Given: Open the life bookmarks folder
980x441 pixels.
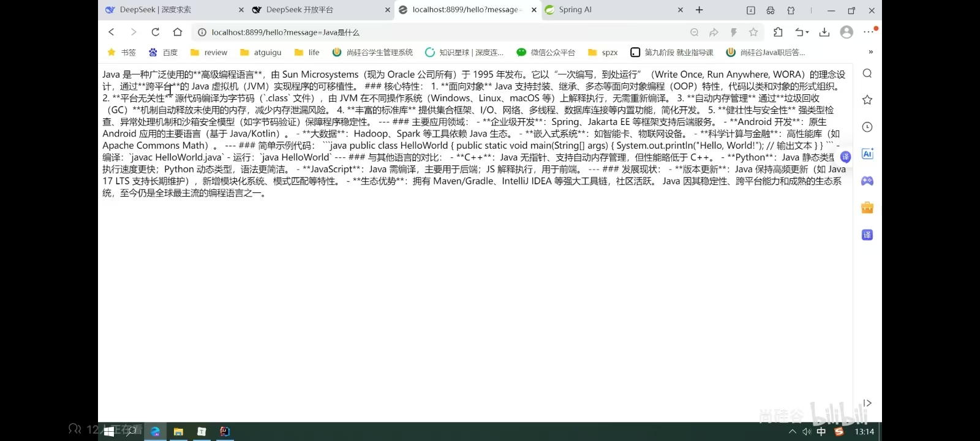Looking at the screenshot, I should coord(307,52).
